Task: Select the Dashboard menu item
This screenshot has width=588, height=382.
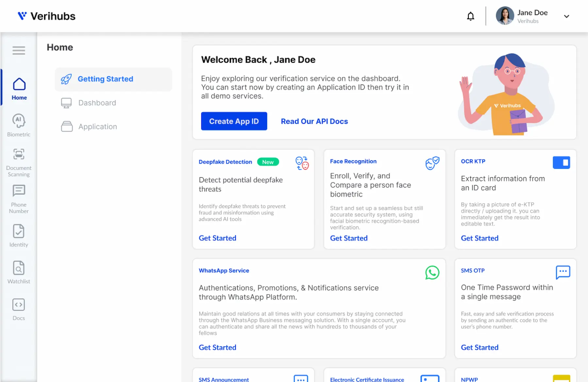Action: (x=97, y=103)
